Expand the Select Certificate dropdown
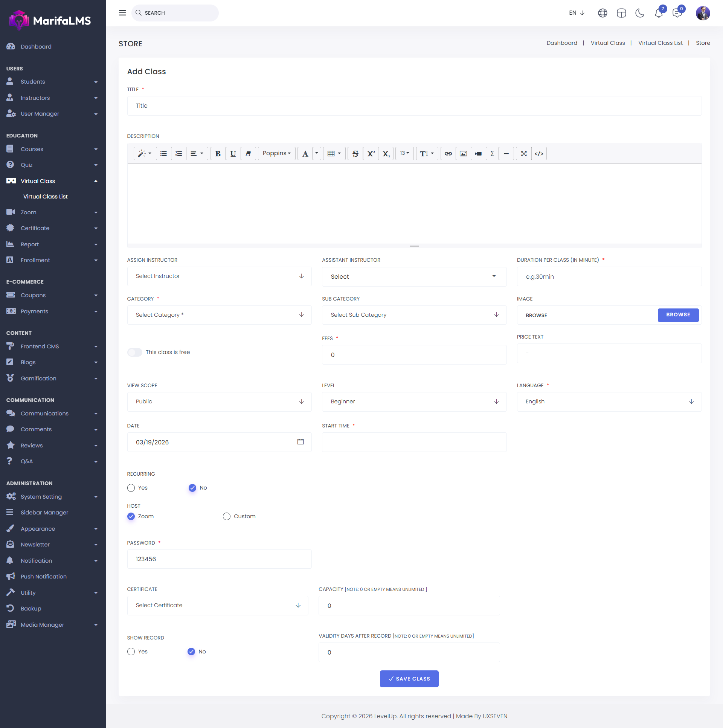Viewport: 723px width, 728px height. [x=217, y=606]
